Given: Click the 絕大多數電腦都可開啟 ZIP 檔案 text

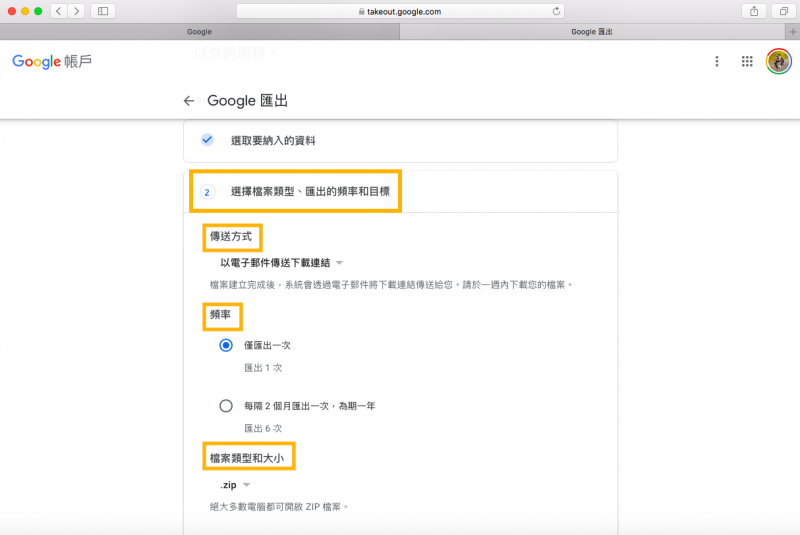Looking at the screenshot, I should click(279, 506).
